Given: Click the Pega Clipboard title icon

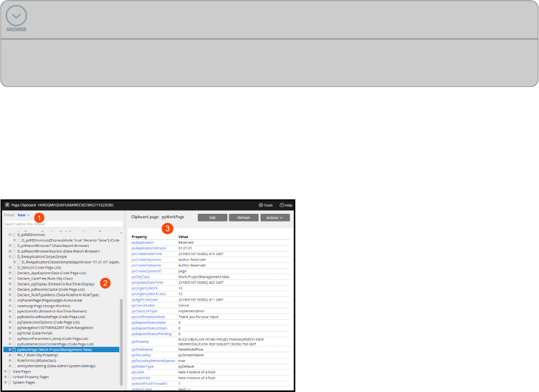Looking at the screenshot, I should [x=7, y=205].
